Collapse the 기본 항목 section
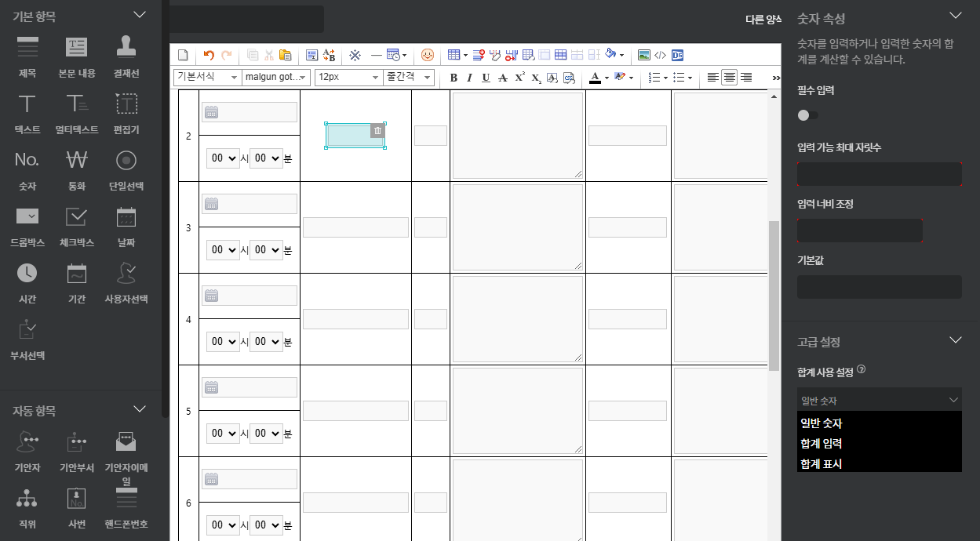This screenshot has height=541, width=980. pyautogui.click(x=140, y=15)
